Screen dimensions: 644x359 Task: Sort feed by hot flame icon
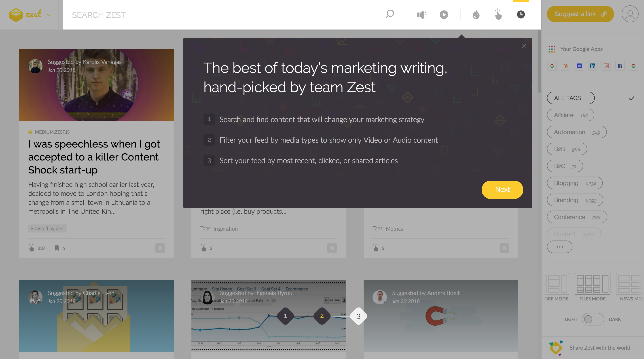476,15
